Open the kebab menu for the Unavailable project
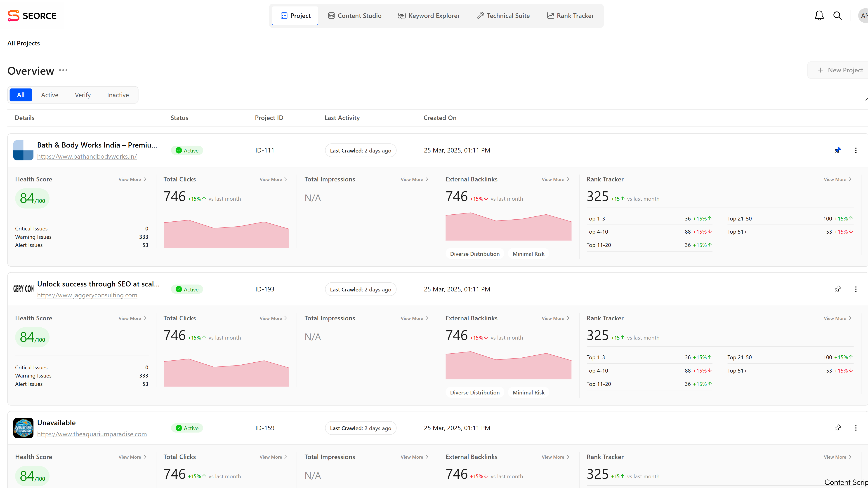The image size is (868, 488). [856, 428]
